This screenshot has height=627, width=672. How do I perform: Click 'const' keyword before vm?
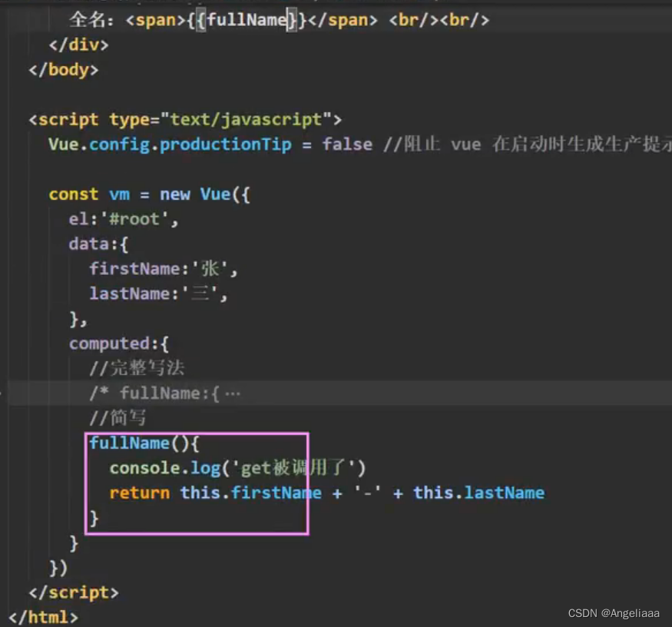(x=73, y=194)
